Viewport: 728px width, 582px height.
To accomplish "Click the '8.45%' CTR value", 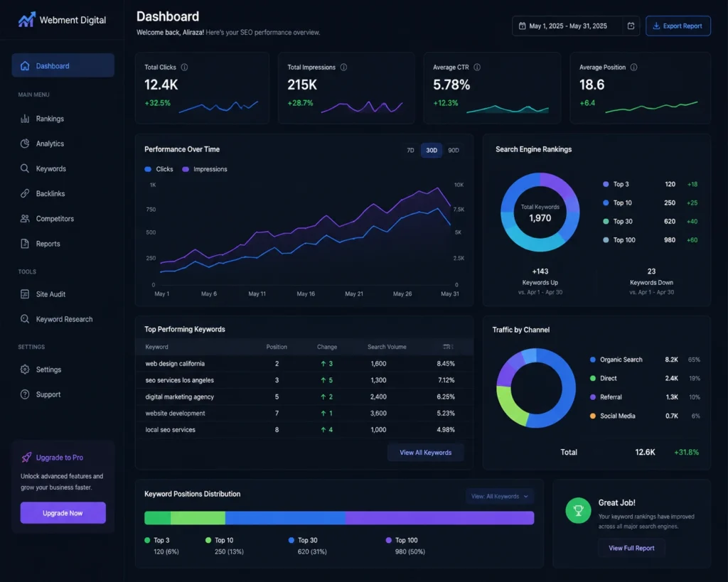I will 446,364.
